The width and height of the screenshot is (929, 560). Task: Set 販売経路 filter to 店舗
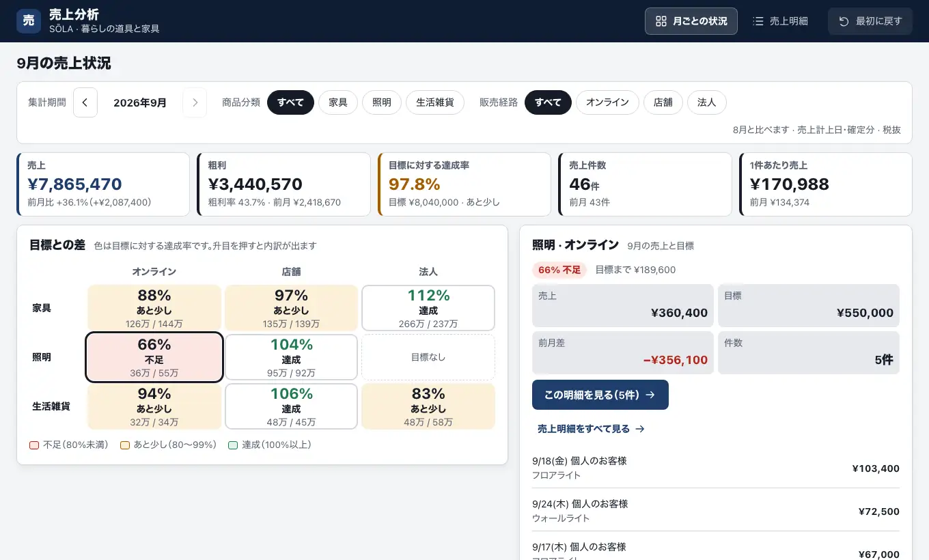coord(663,102)
